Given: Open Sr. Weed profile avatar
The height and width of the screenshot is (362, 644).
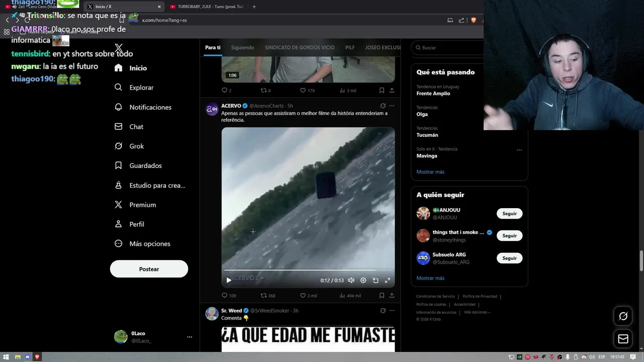Looking at the screenshot, I should [x=212, y=314].
